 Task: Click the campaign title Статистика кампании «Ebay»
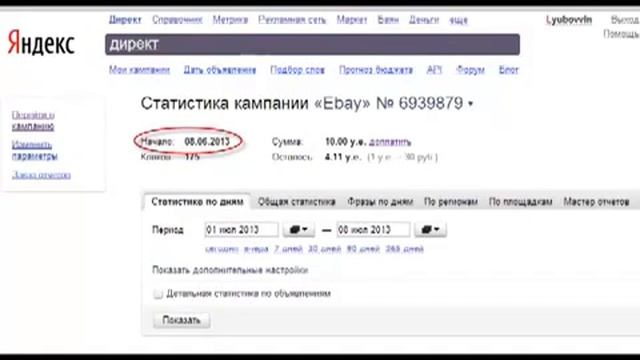pyautogui.click(x=256, y=104)
